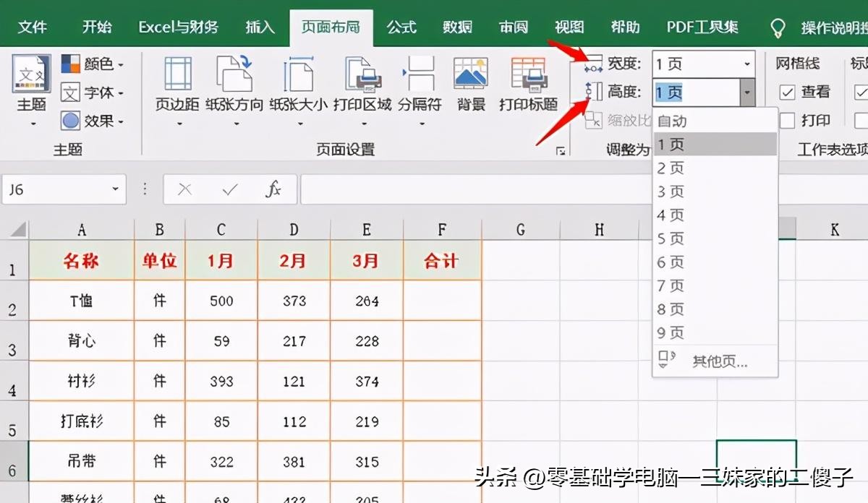Open the 颜色 theme colors menu
868x503 pixels.
pos(93,64)
